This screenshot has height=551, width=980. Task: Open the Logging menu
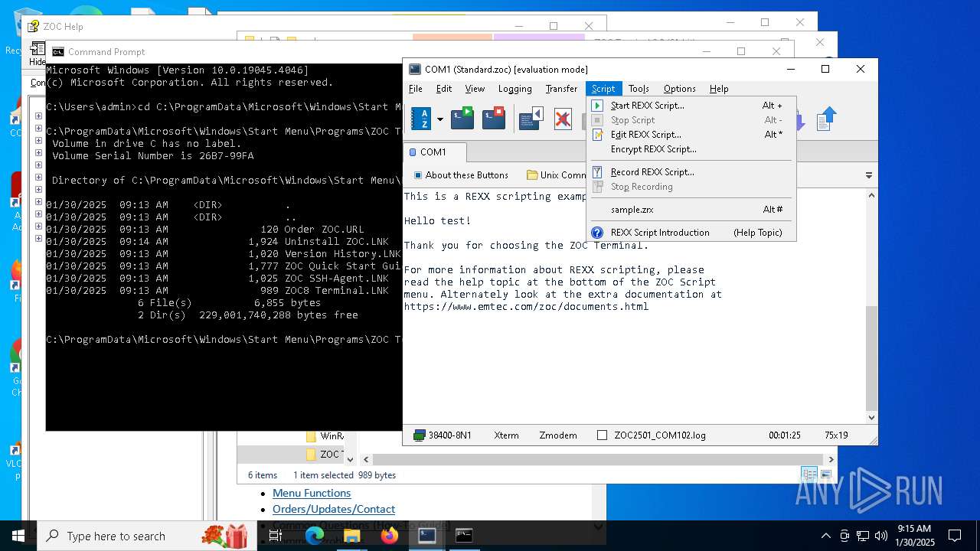point(514,89)
